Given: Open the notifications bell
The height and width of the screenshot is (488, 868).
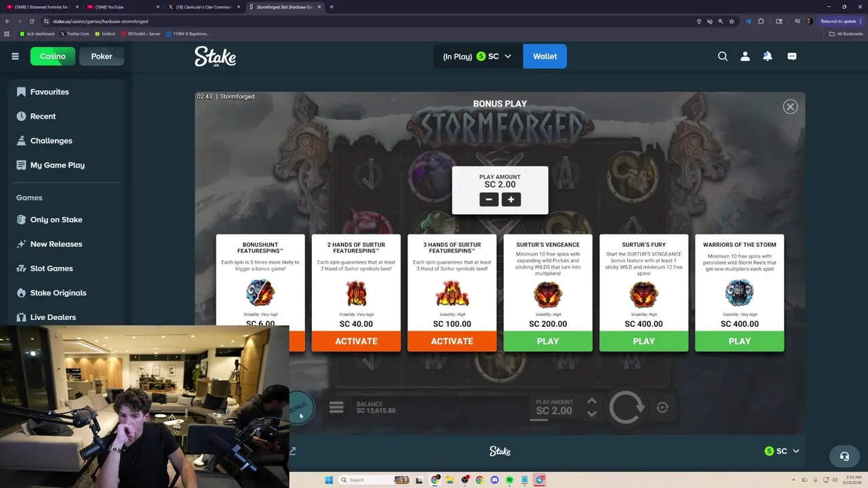Looking at the screenshot, I should click(x=768, y=56).
